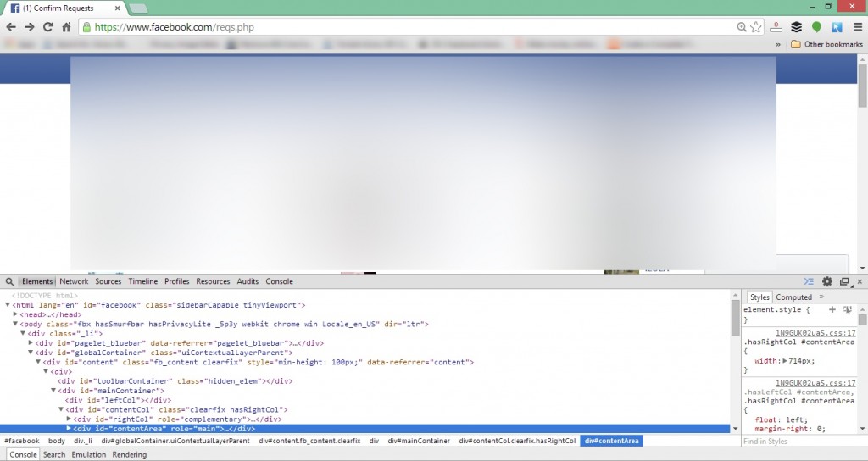Select the div#contentCol.clearfix.hasRightCol breadcrumb
The width and height of the screenshot is (868, 461).
(517, 441)
